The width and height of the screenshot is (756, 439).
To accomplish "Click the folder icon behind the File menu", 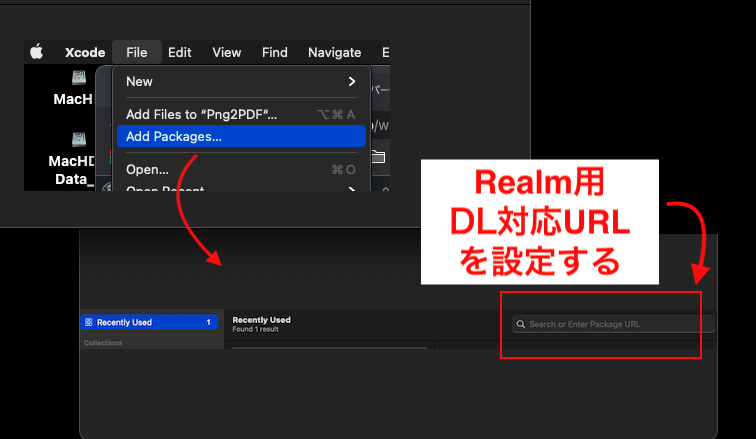I will 378,157.
